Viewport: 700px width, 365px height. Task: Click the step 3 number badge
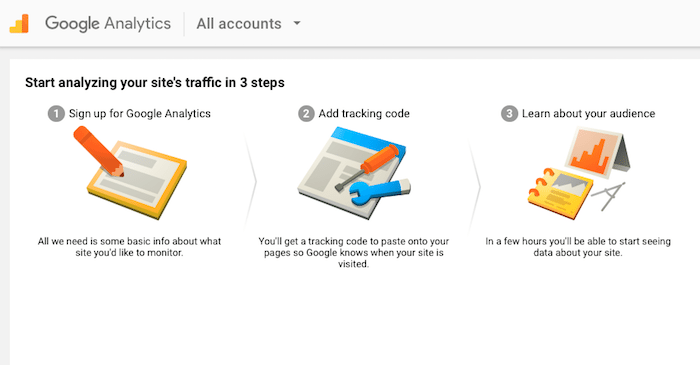coord(509,114)
